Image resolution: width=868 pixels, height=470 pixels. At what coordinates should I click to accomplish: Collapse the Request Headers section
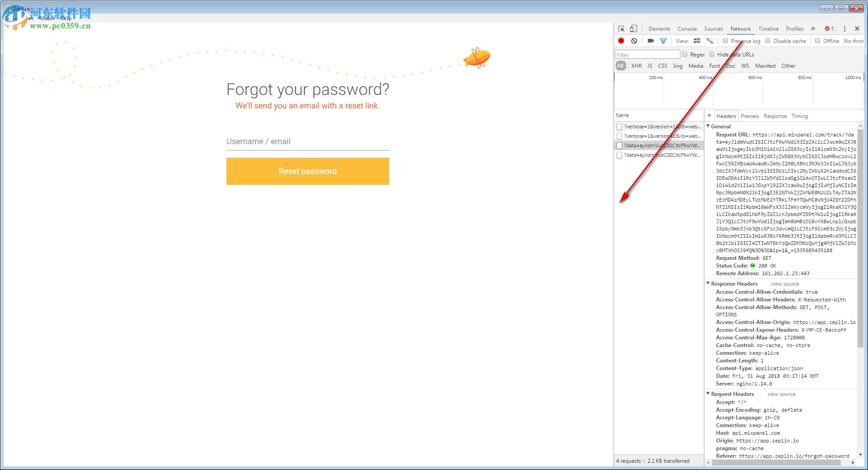(708, 394)
